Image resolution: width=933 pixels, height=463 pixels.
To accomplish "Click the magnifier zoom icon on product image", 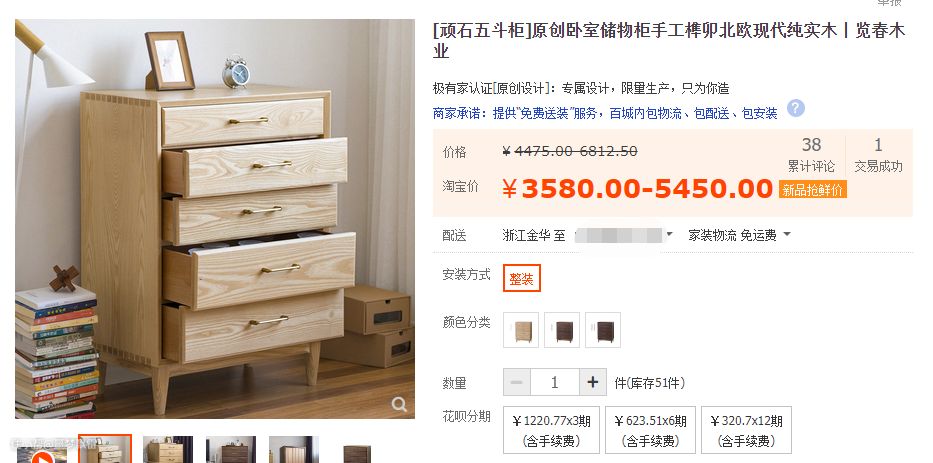I will (x=399, y=405).
